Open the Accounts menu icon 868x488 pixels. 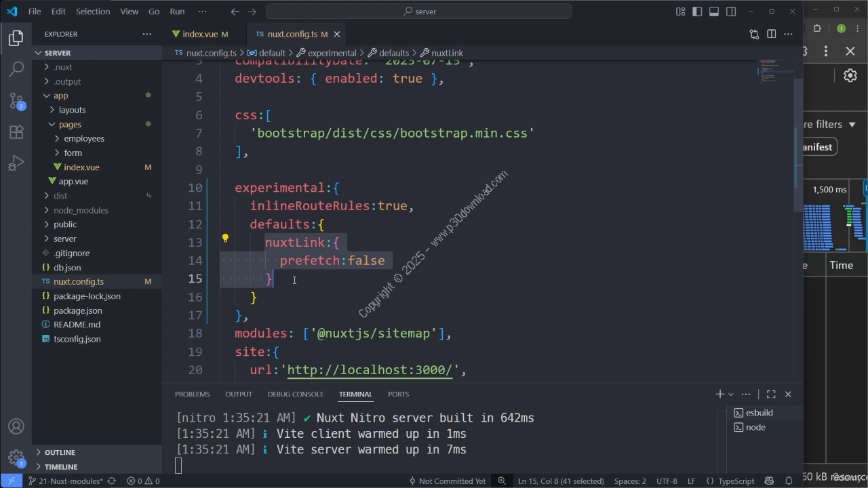point(16,427)
